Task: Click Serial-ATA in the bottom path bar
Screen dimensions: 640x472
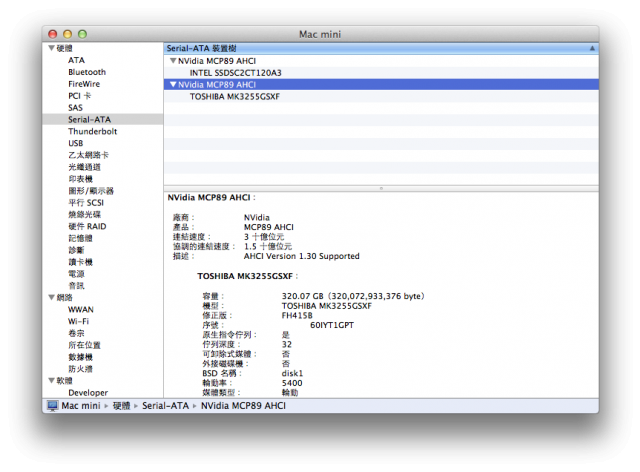Action: (x=165, y=406)
